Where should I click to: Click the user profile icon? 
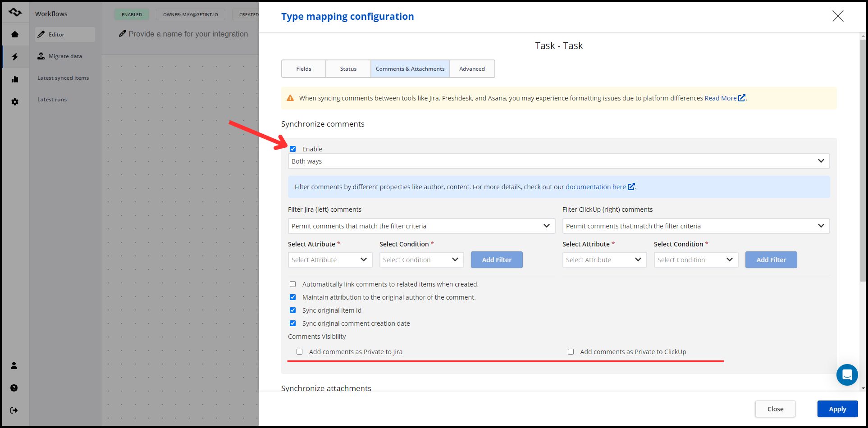pyautogui.click(x=14, y=365)
